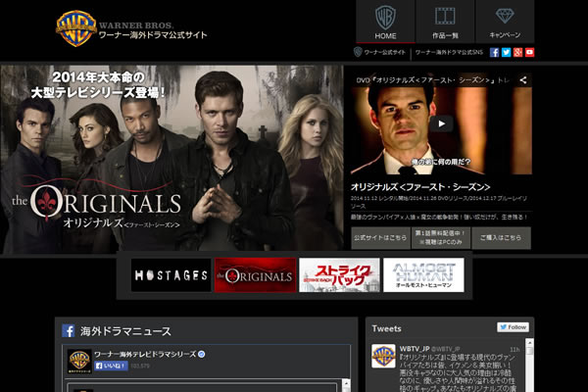Open the ワーナー海外テレビドラマシリーズ page link
This screenshot has height=392, width=588.
tap(145, 354)
